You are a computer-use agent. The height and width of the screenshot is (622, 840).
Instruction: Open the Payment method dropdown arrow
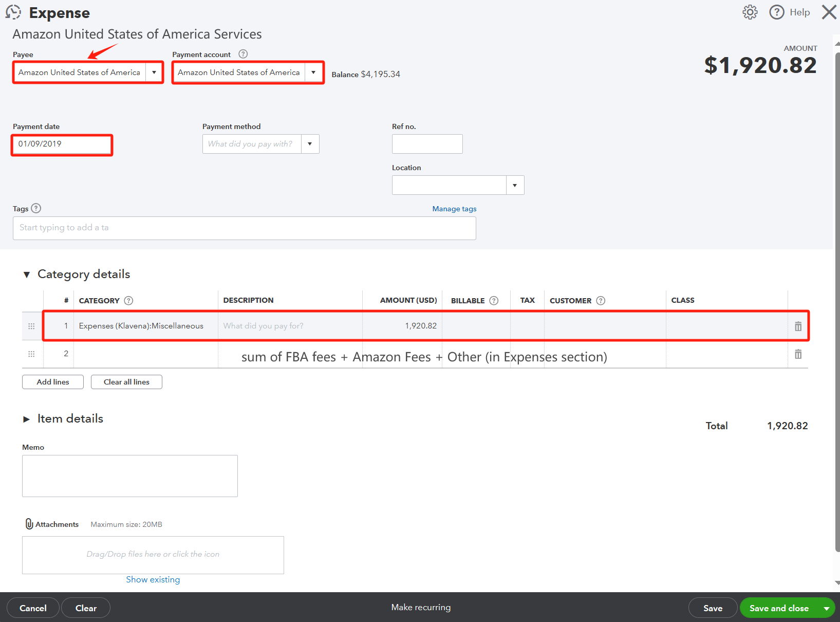310,144
